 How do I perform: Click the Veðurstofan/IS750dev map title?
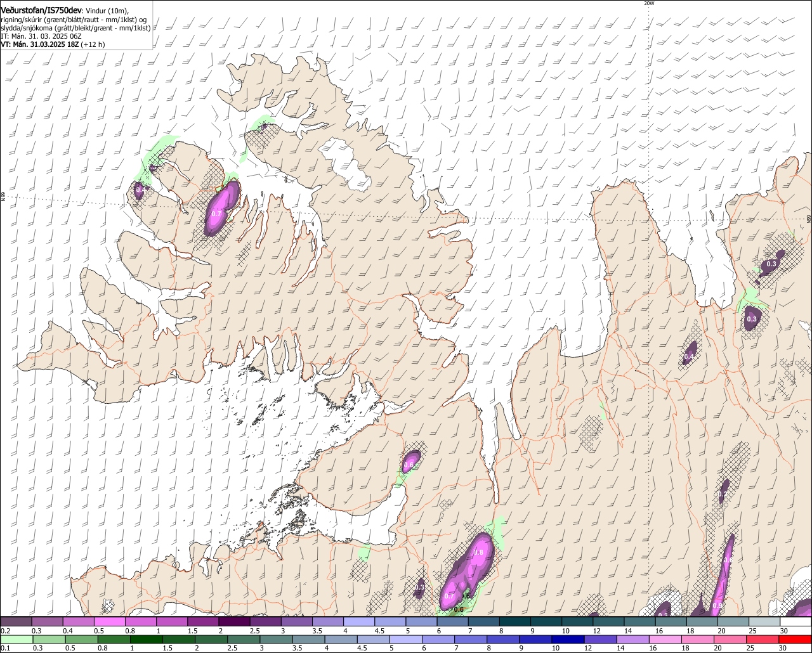[x=41, y=10]
